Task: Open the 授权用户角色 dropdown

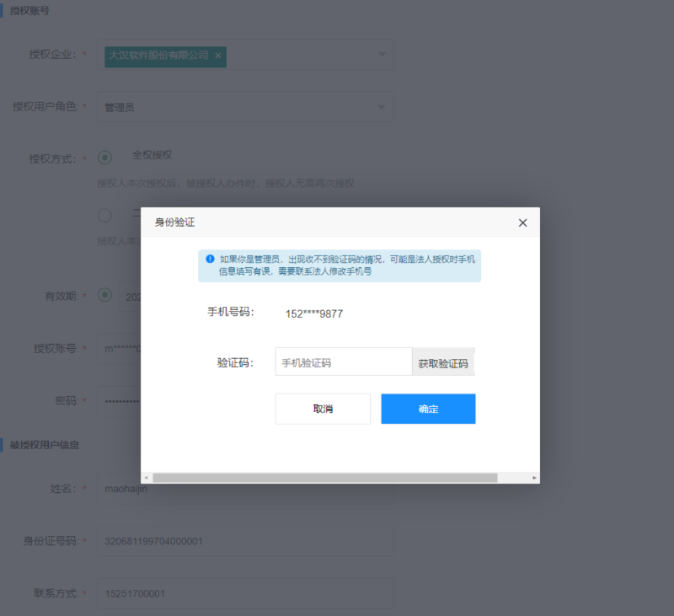Action: pos(244,107)
